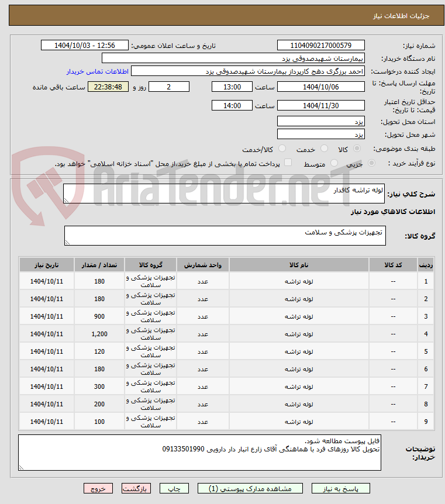Click the تعداد / مقدار column header
Screen dimensions: 445x504
pyautogui.click(x=99, y=265)
